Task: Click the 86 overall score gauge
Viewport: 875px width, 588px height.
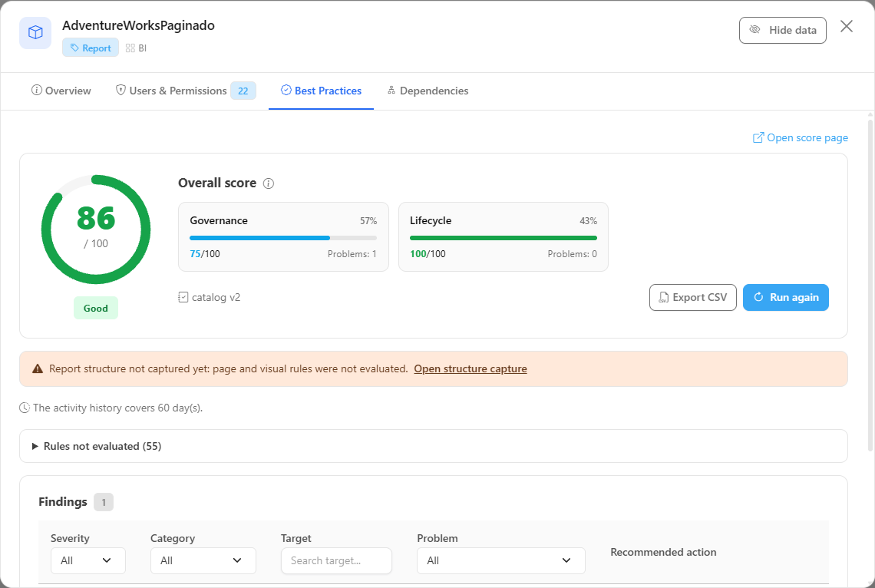Action: 96,230
